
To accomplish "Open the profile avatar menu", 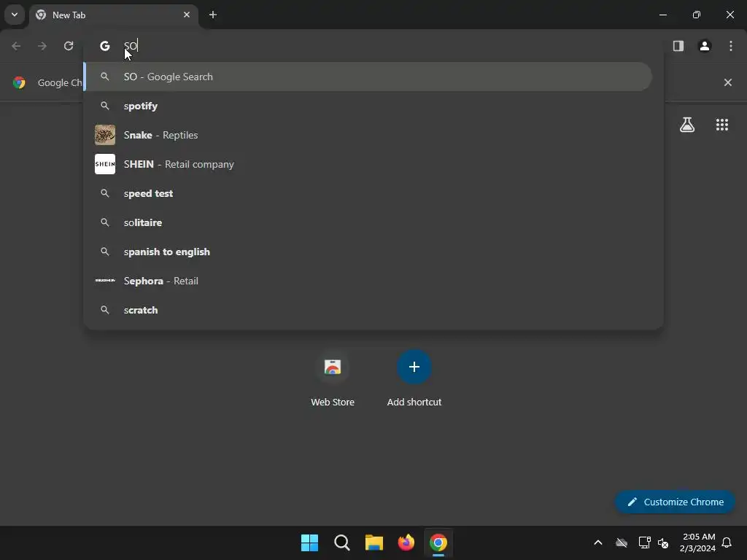I will click(705, 46).
